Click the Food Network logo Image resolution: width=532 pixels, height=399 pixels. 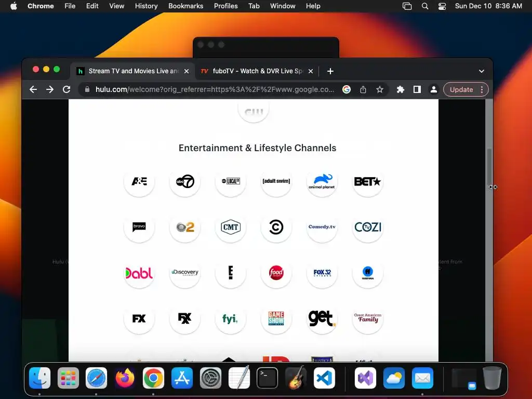click(x=276, y=273)
